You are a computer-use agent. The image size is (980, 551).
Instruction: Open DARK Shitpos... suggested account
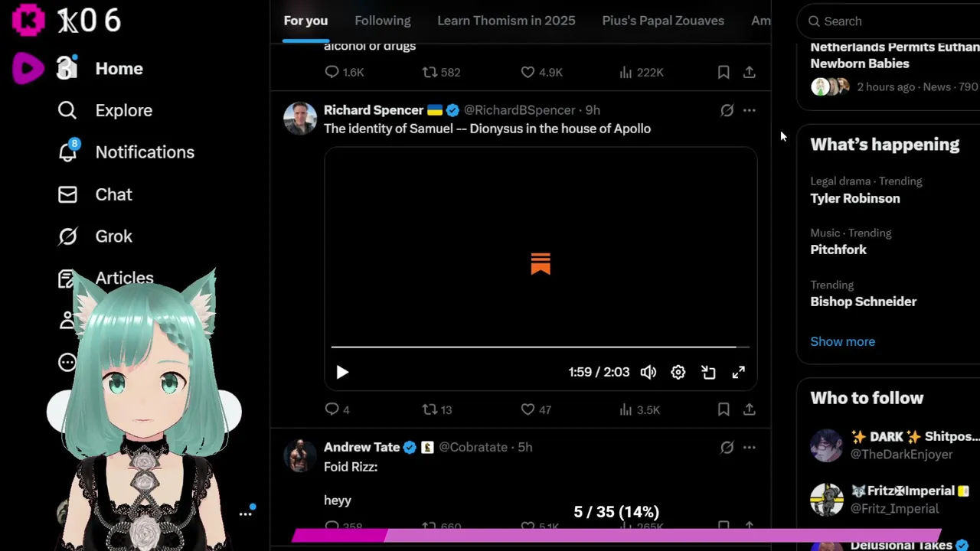(x=894, y=445)
